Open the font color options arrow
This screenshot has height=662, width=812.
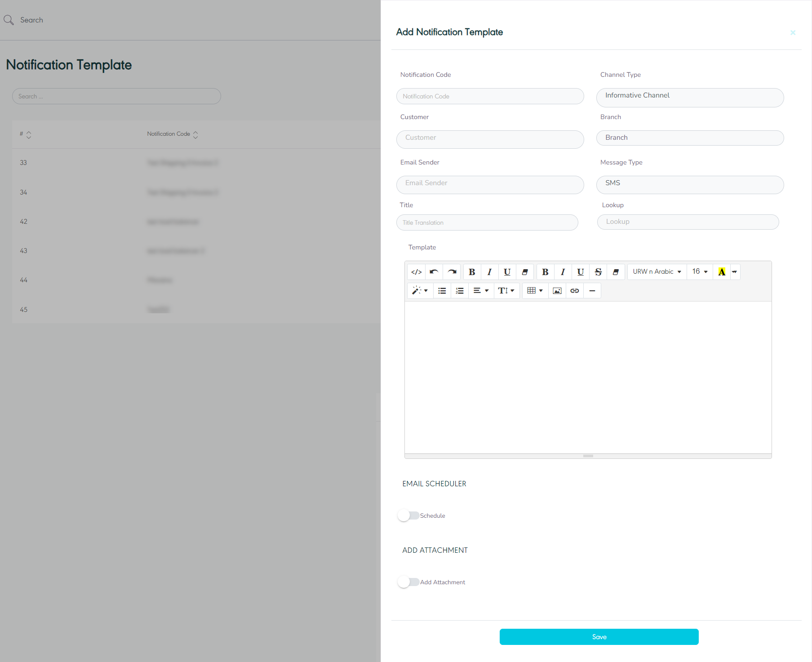click(x=735, y=272)
